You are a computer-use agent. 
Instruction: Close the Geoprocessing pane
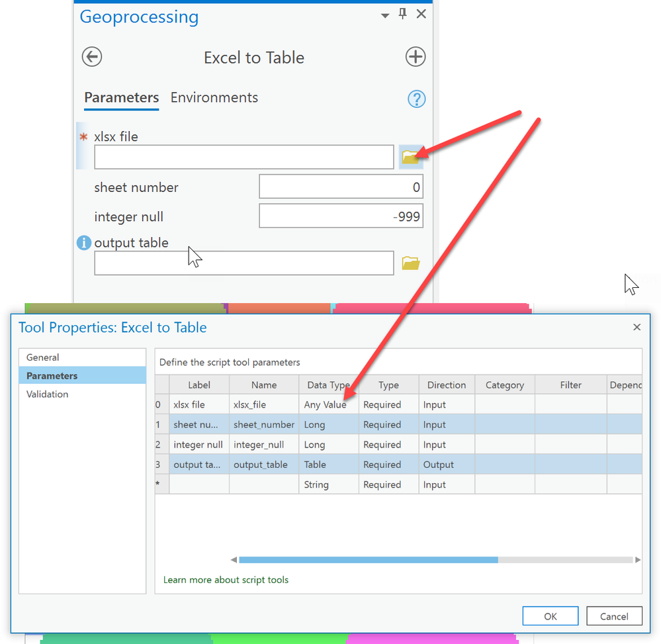(421, 14)
